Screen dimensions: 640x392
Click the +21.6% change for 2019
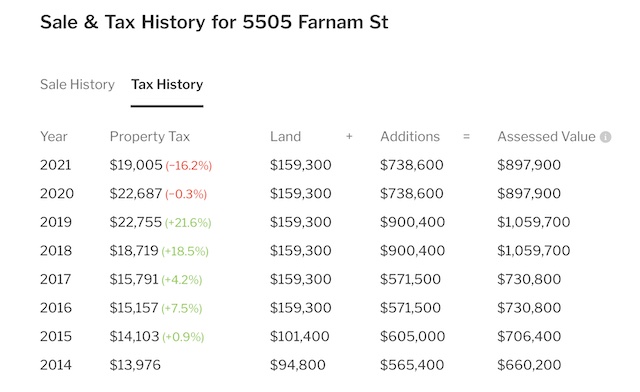click(x=188, y=223)
